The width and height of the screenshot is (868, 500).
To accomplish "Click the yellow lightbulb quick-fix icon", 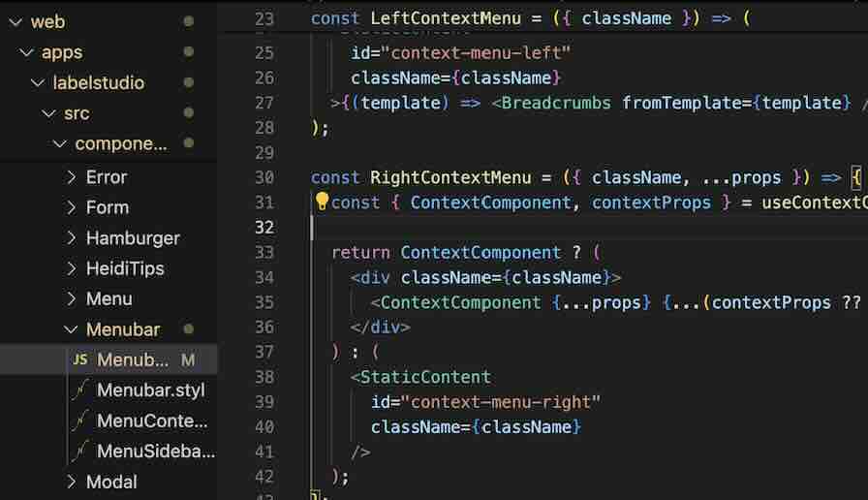I will [322, 202].
